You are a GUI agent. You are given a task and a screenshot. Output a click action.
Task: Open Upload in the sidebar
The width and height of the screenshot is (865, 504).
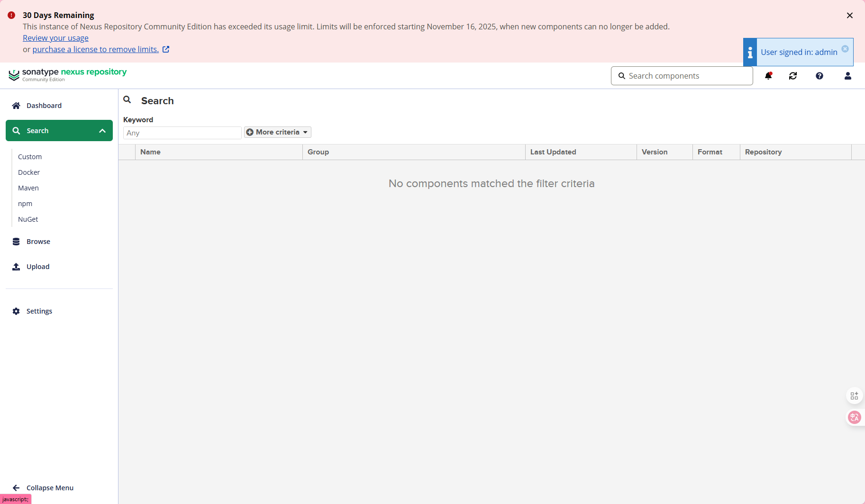[x=38, y=267]
